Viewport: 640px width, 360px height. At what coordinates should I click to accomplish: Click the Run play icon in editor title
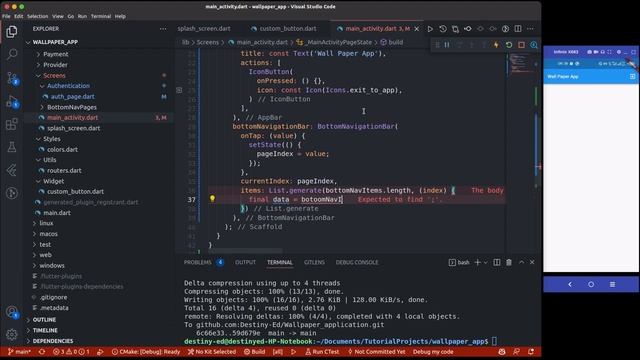tap(430, 29)
